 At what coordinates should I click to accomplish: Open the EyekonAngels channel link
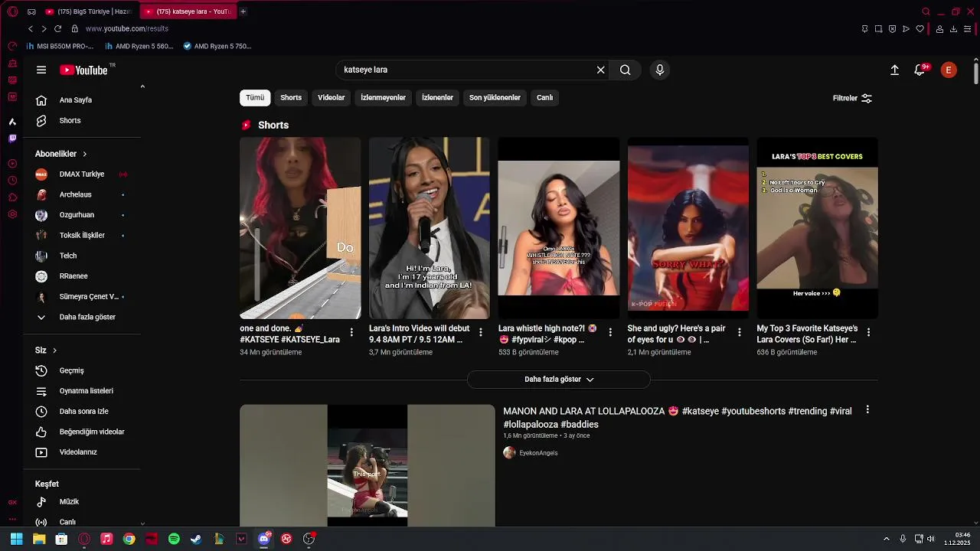538,453
